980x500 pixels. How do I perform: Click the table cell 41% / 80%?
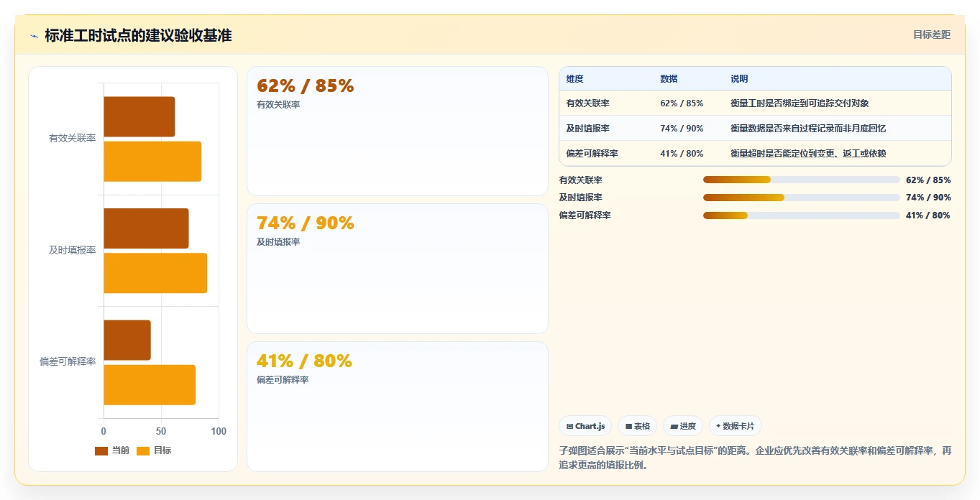[682, 154]
